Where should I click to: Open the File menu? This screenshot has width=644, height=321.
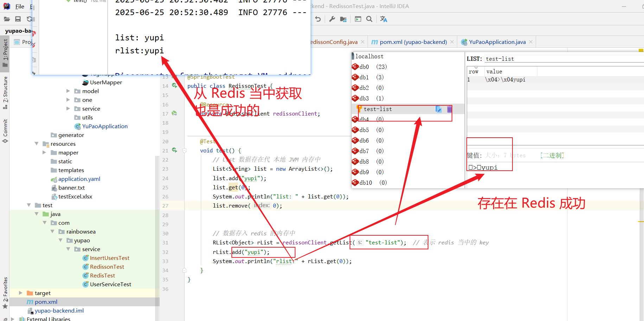coord(20,6)
